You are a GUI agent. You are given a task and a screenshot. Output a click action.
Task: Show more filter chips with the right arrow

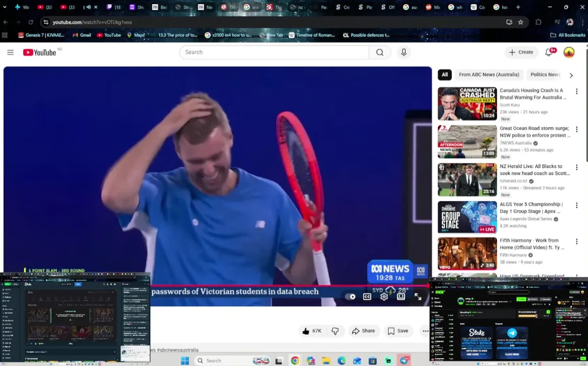click(571, 75)
